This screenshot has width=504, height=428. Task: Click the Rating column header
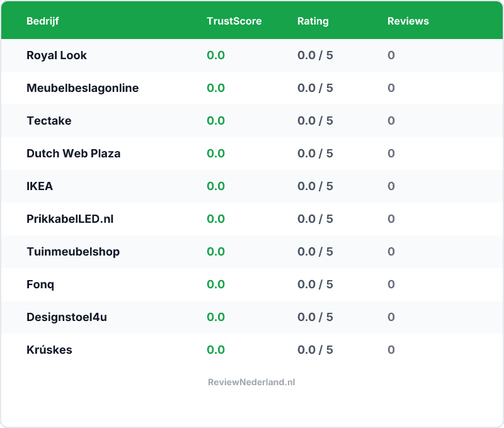312,21
